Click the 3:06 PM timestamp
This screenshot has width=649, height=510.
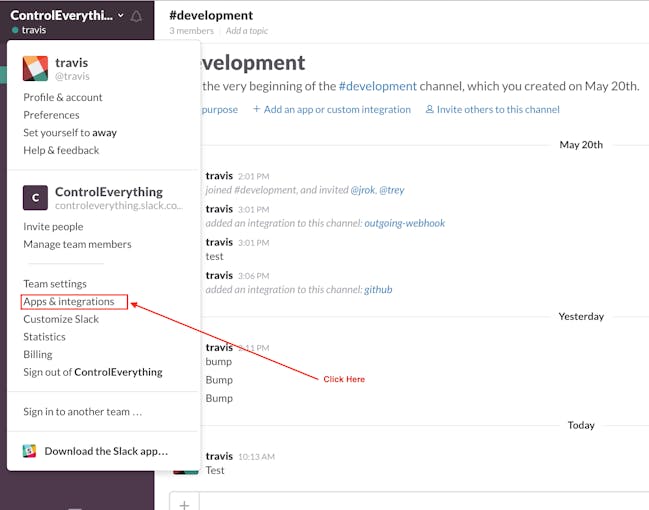[x=254, y=276]
